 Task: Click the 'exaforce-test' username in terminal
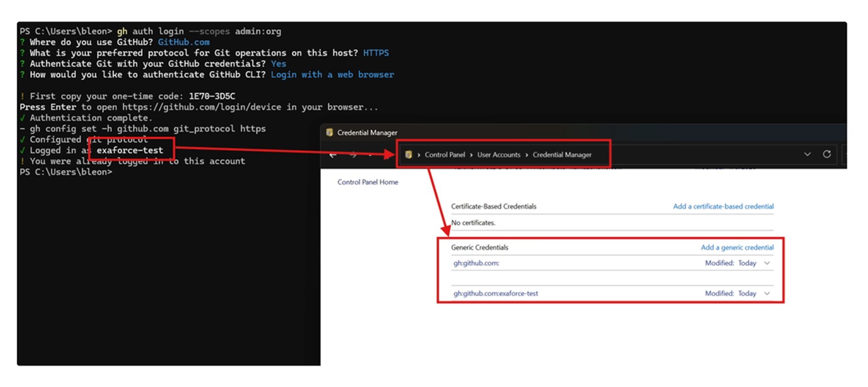pyautogui.click(x=130, y=150)
